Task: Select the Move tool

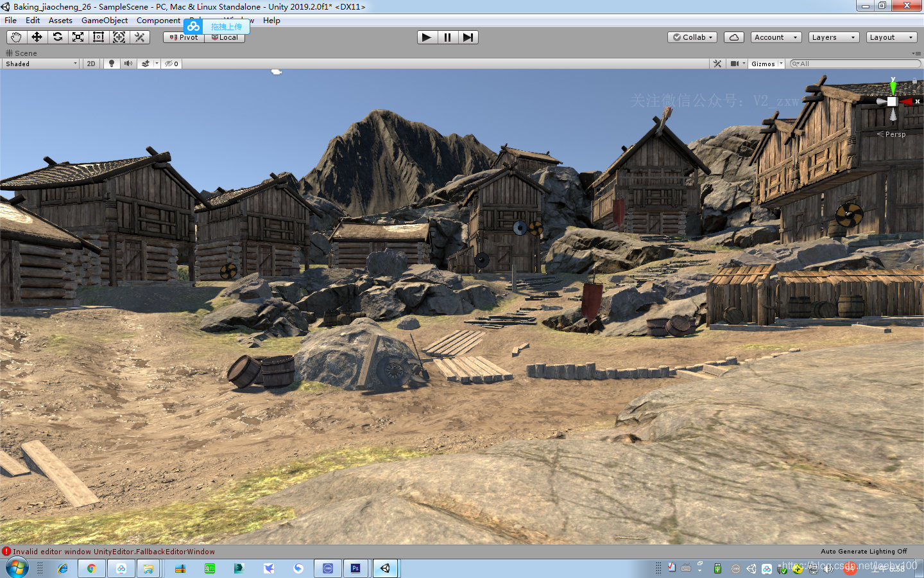Action: [37, 37]
